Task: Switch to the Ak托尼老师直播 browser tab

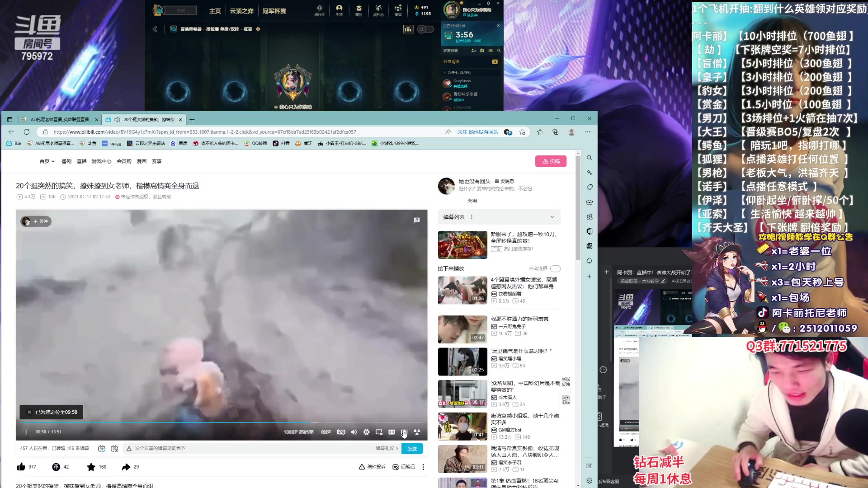Action: point(59,119)
